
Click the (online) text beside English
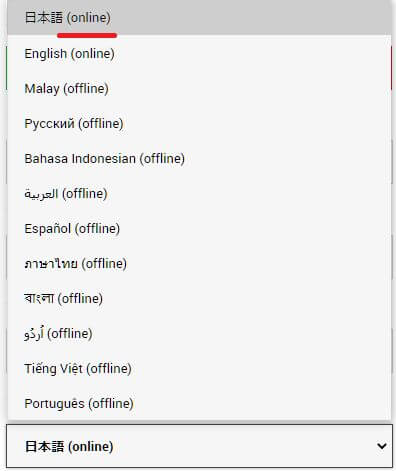pos(93,54)
